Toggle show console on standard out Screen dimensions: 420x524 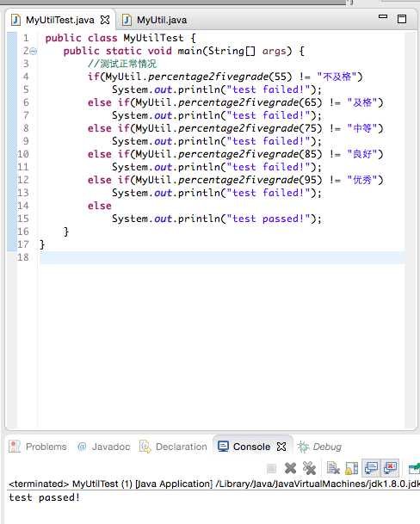point(371,468)
